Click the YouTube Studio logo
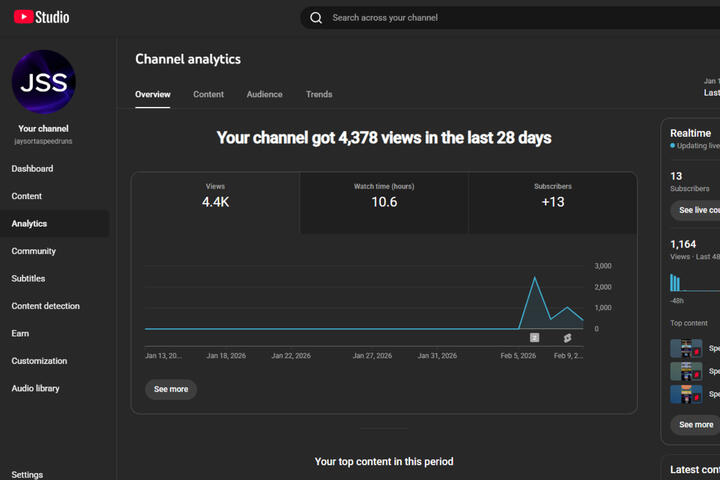This screenshot has width=720, height=480. pyautogui.click(x=41, y=17)
